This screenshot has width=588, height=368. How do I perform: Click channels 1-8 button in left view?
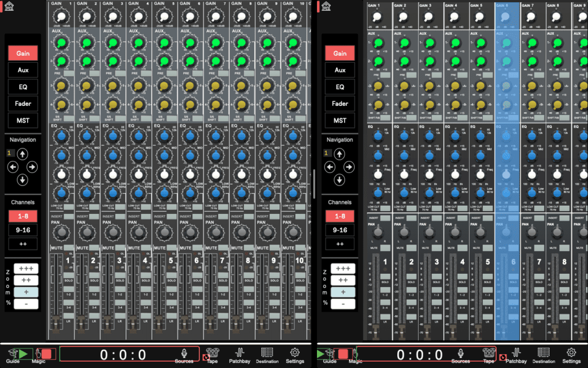click(23, 216)
